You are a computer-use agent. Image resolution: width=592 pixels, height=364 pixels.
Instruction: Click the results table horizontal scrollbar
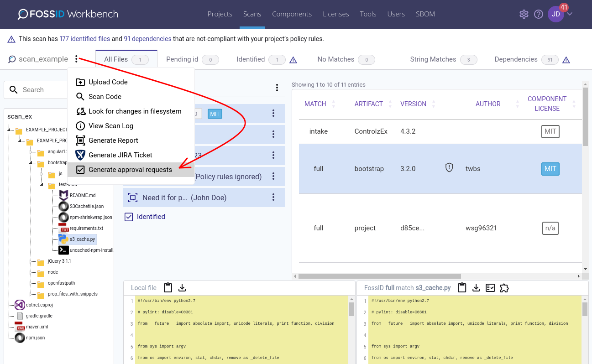(x=379, y=276)
